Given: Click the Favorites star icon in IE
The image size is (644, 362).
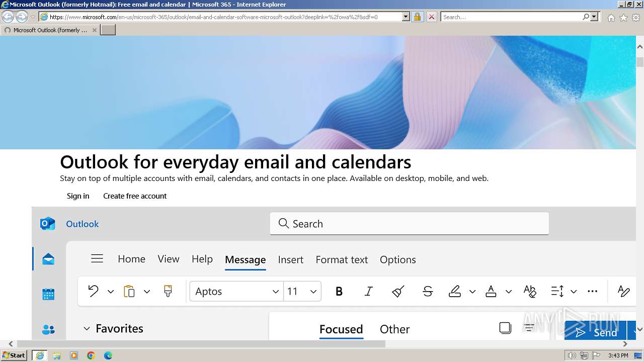Looking at the screenshot, I should (x=623, y=17).
